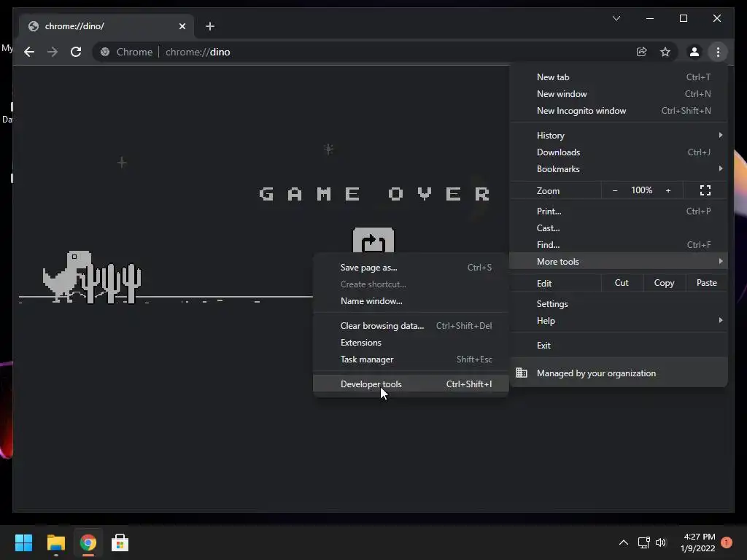The height and width of the screenshot is (560, 747).
Task: Click the Cut button
Action: click(622, 283)
